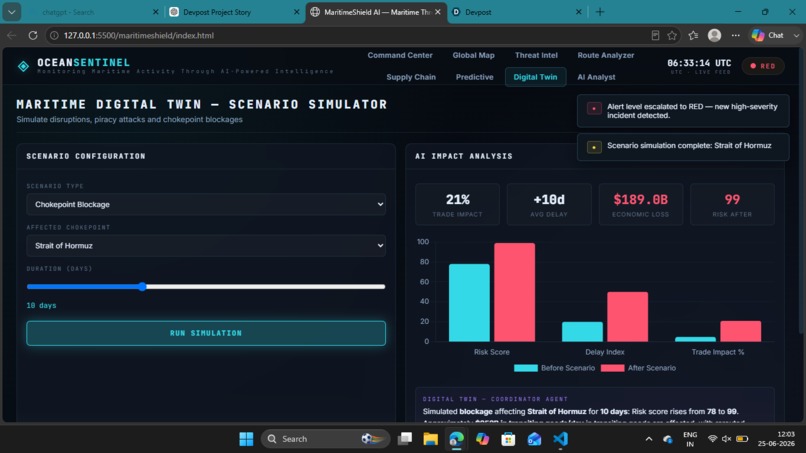Click the OneDrive cloud tray icon
The height and width of the screenshot is (453, 806).
668,439
